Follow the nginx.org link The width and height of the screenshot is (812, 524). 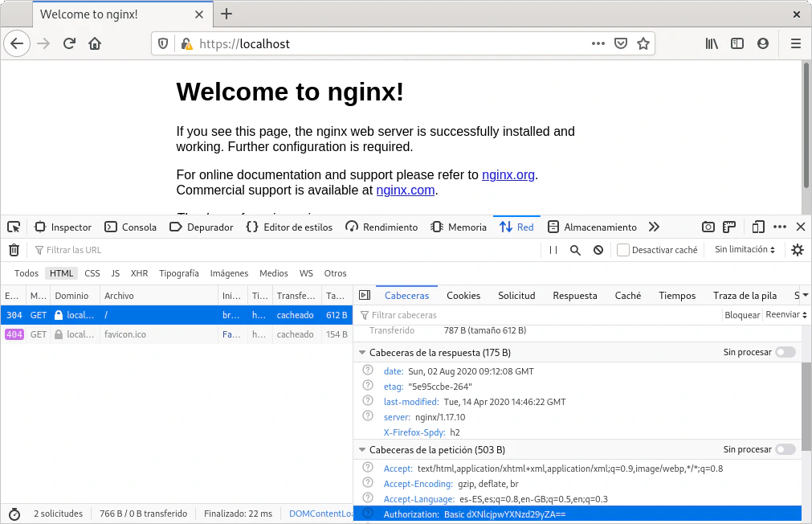point(508,175)
